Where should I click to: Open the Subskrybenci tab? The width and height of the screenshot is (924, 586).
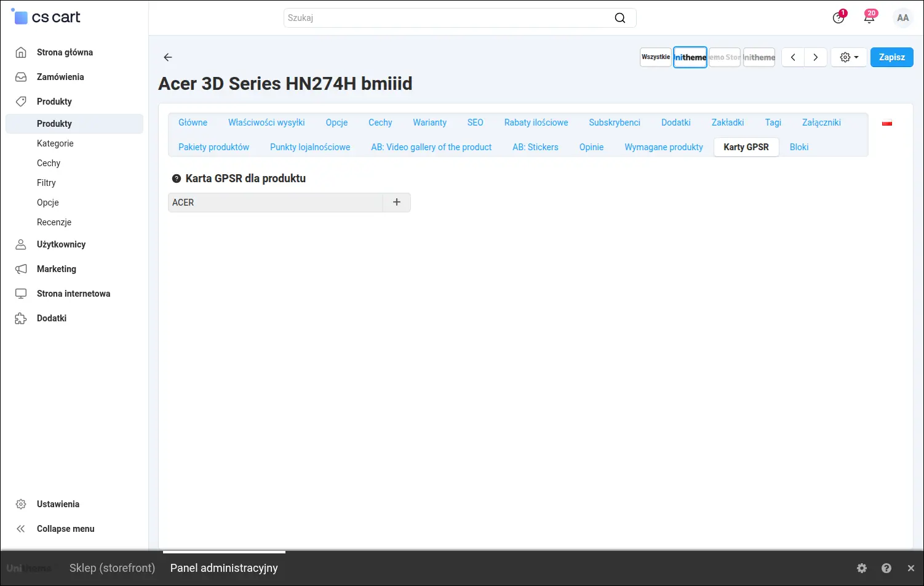point(615,122)
